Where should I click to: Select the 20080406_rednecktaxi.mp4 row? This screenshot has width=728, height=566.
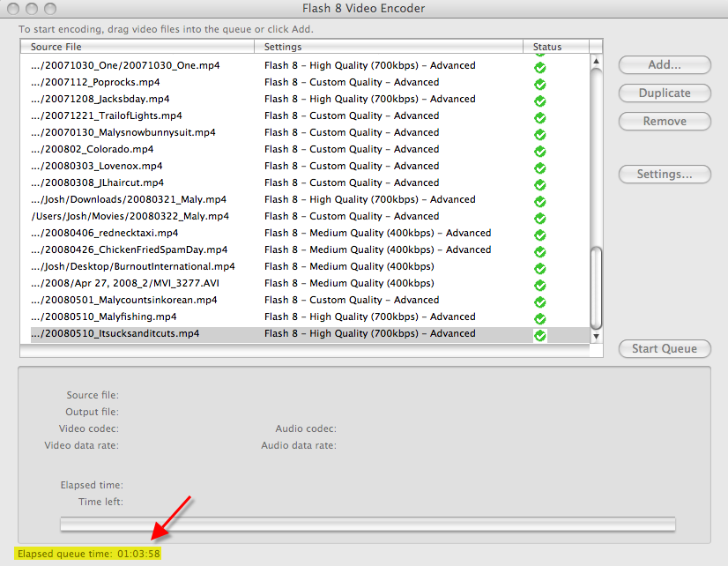tap(305, 233)
